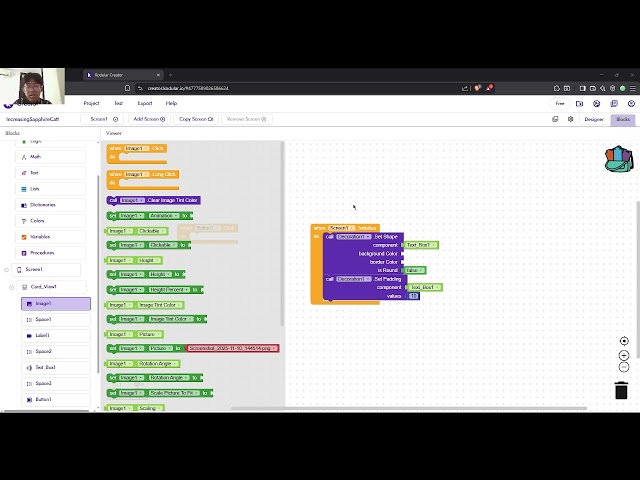Click the Brave shield icon in the address bar
Screen dimensions: 640x480
[478, 88]
